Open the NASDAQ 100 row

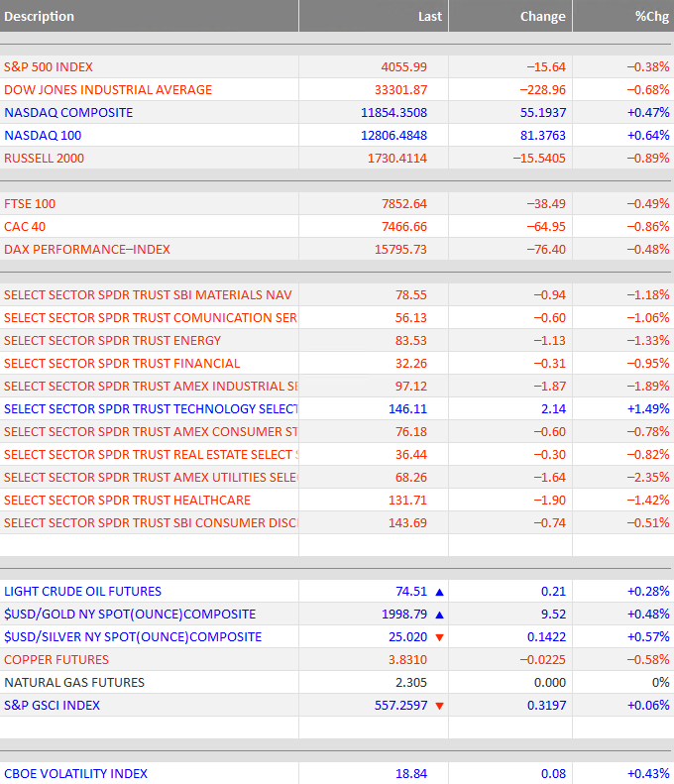pyautogui.click(x=337, y=136)
